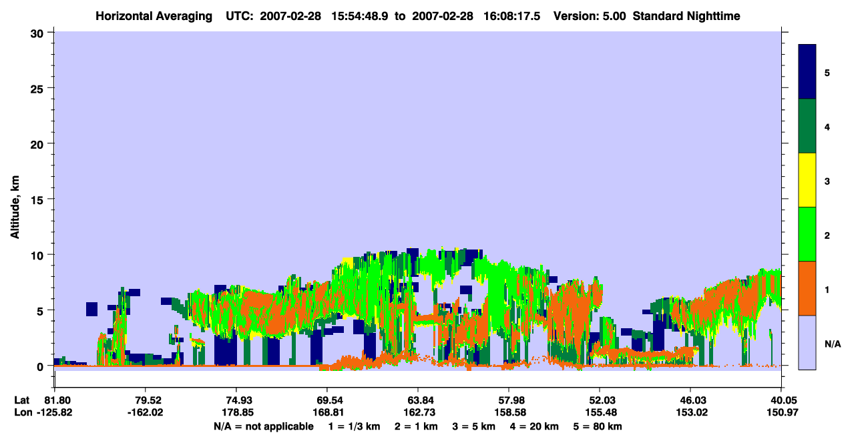Click the '1 = 1/3 km' legend note
868x445 pixels.
(x=354, y=426)
